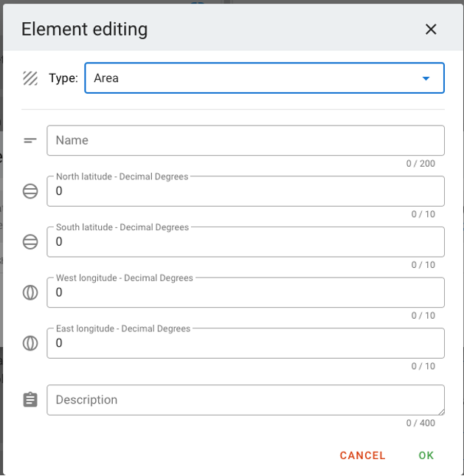Click the hatched area type icon
The width and height of the screenshot is (464, 476).
30,78
